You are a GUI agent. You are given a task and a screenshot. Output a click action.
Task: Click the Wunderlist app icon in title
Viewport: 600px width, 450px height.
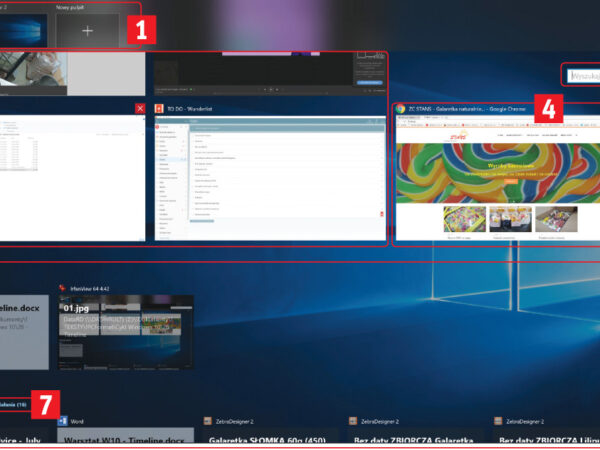pyautogui.click(x=159, y=108)
